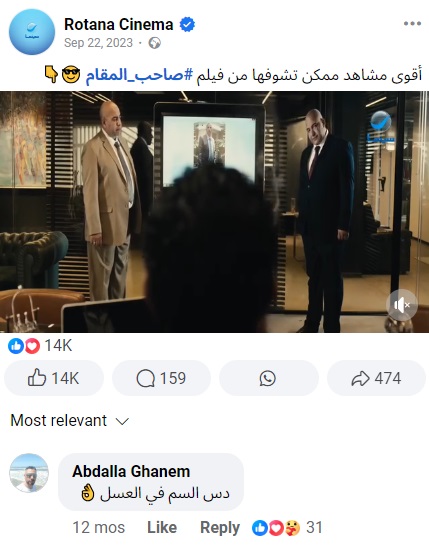
Task: Click the Sep 22, 2023 post timestamp
Action: [98, 43]
